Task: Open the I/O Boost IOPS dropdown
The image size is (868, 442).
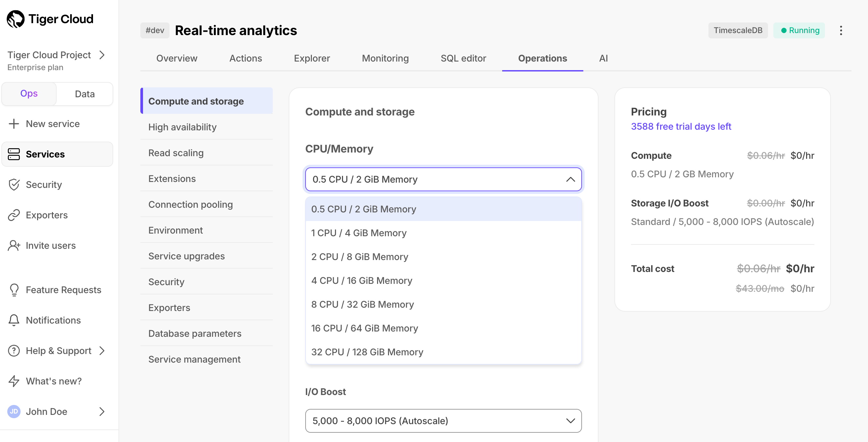Action: [444, 421]
